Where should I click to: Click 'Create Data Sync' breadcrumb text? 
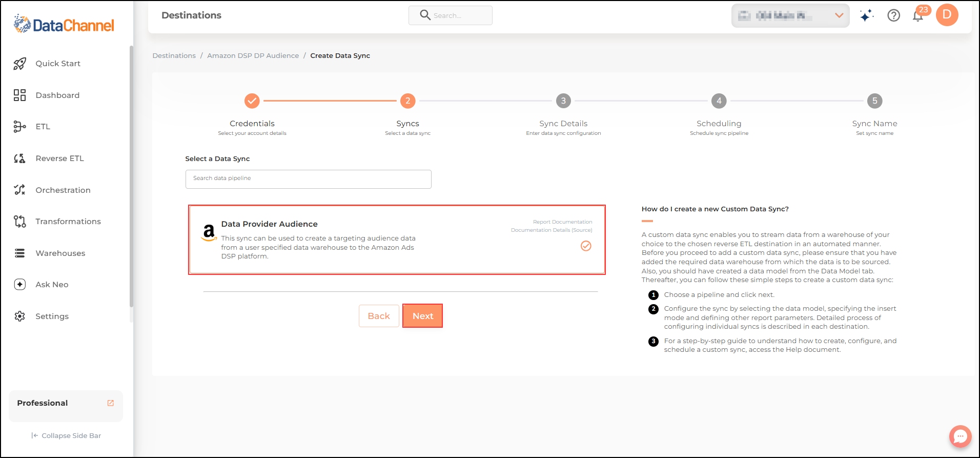[x=340, y=55]
